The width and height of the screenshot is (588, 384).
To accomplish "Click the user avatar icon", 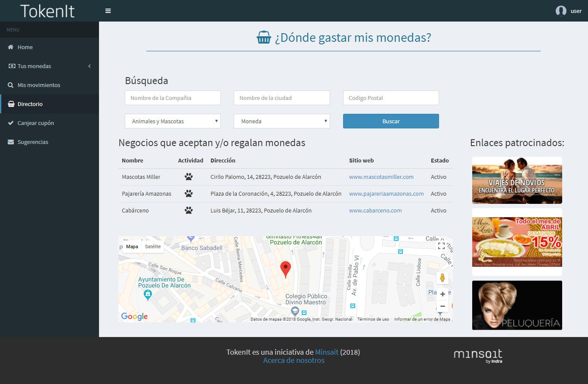I will [561, 11].
